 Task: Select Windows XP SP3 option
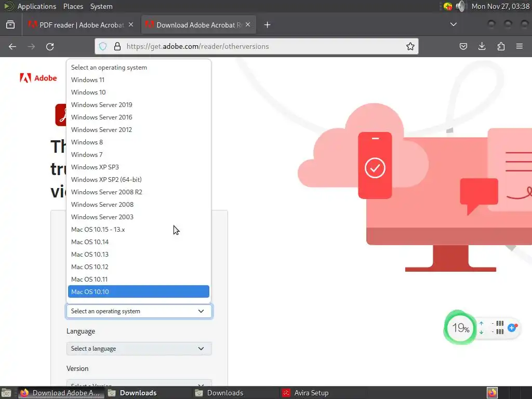click(x=138, y=167)
